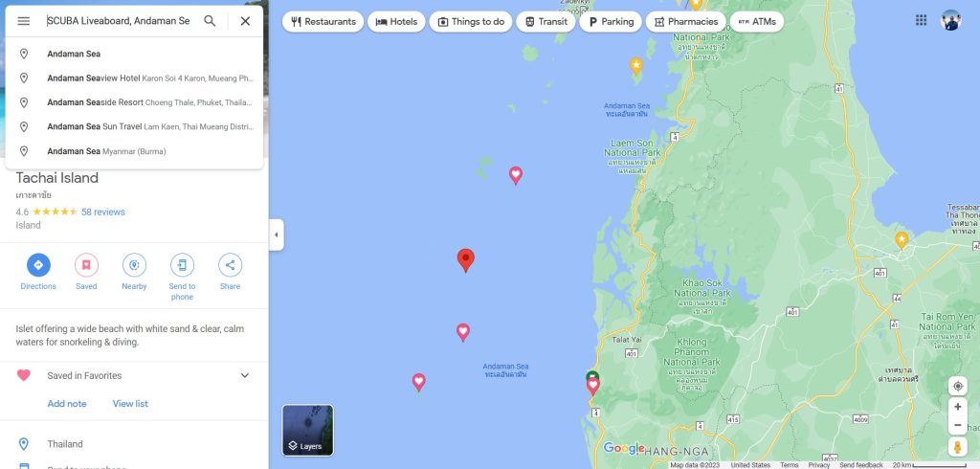Screen dimensions: 980x469
Task: Expand the Saved in Favorites dropdown
Action: (x=245, y=376)
